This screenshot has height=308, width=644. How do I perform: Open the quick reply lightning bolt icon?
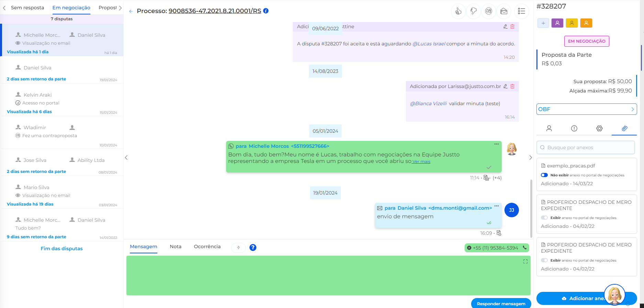point(238,247)
